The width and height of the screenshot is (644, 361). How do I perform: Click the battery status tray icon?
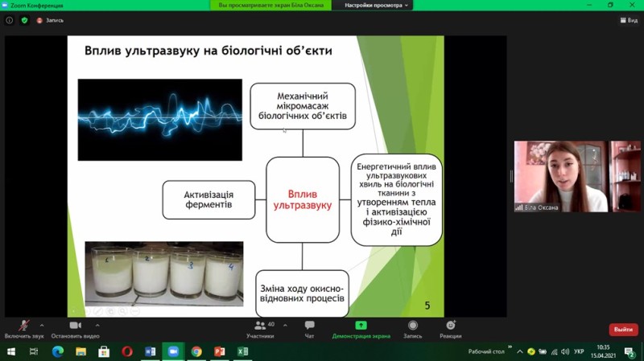click(x=543, y=351)
